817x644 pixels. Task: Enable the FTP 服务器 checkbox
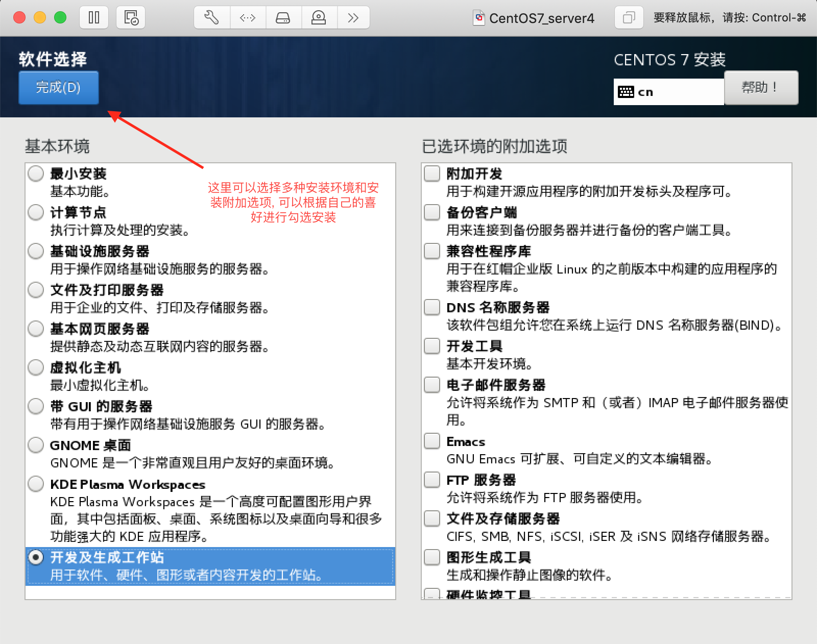[432, 480]
